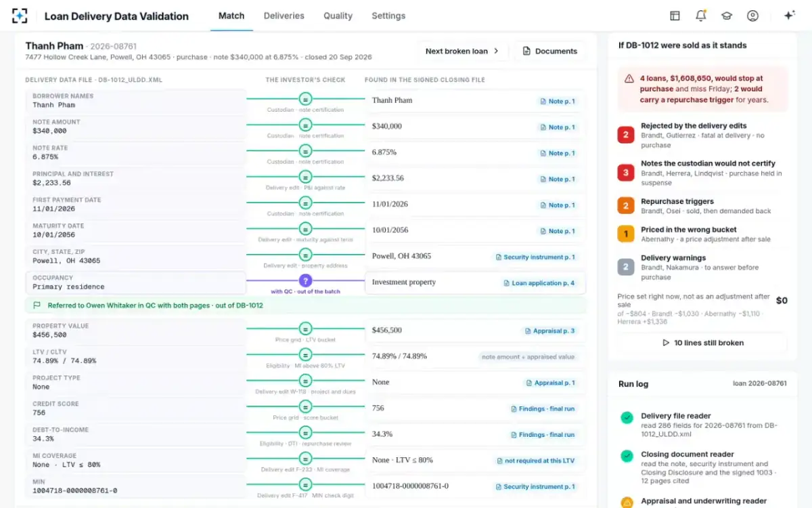Open the sparkle assistant icon

tap(789, 16)
